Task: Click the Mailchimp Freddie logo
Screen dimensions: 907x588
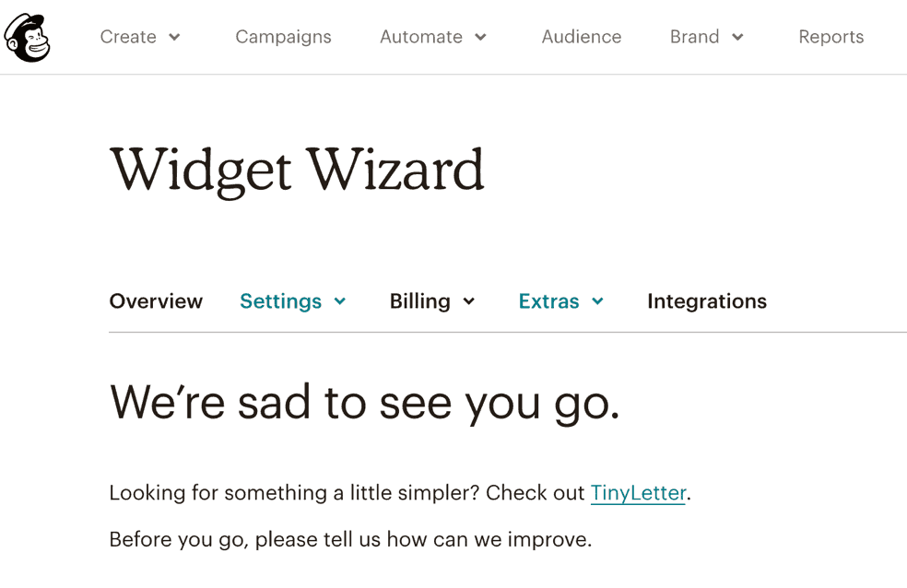Action: point(27,37)
